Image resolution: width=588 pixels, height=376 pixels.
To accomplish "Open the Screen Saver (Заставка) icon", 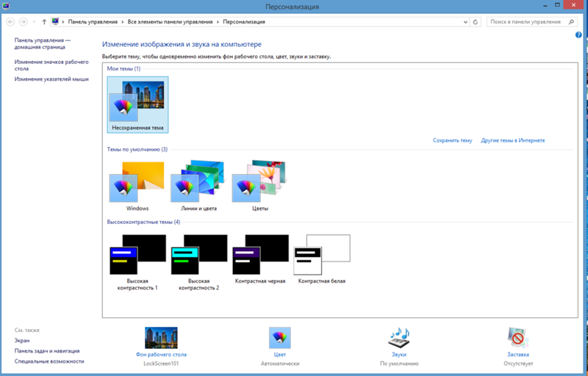I will (517, 338).
